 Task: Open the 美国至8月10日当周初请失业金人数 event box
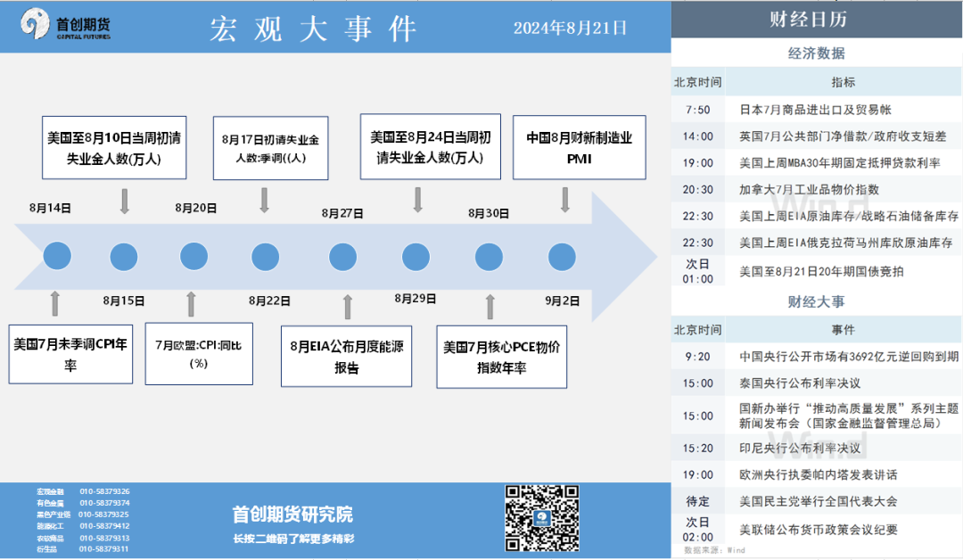tap(114, 147)
